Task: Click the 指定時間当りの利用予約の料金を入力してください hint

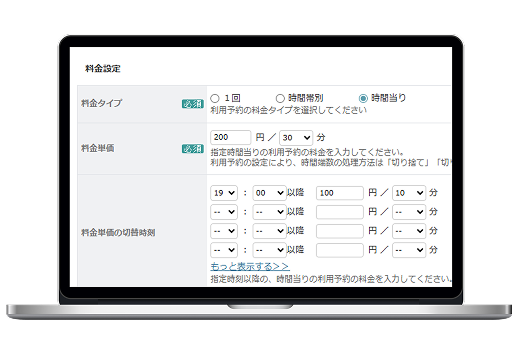Action: [307, 152]
